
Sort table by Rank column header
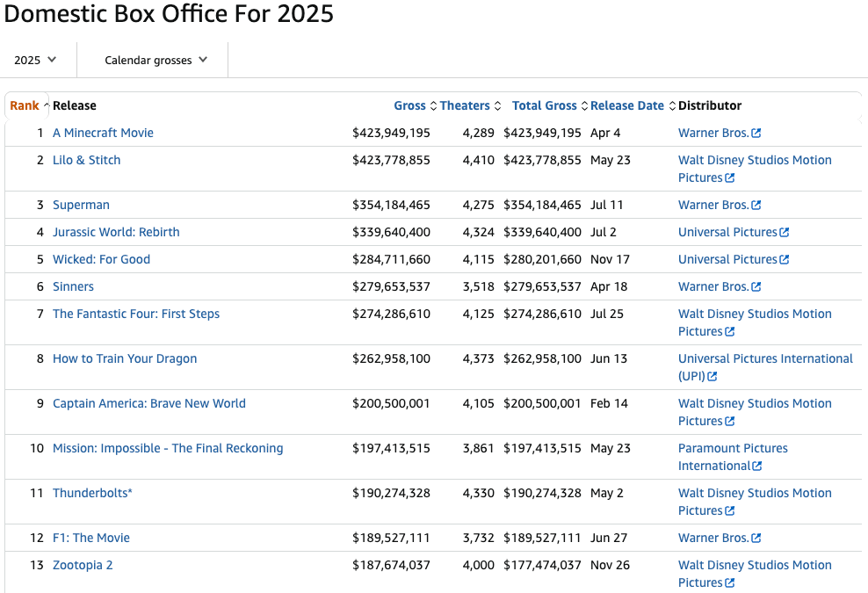tap(25, 105)
